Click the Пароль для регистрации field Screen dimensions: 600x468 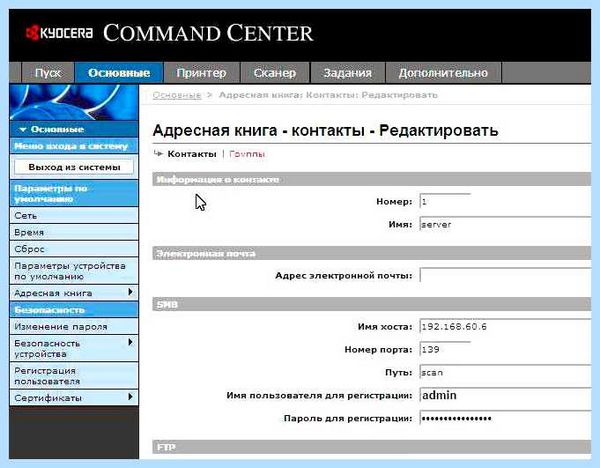505,418
